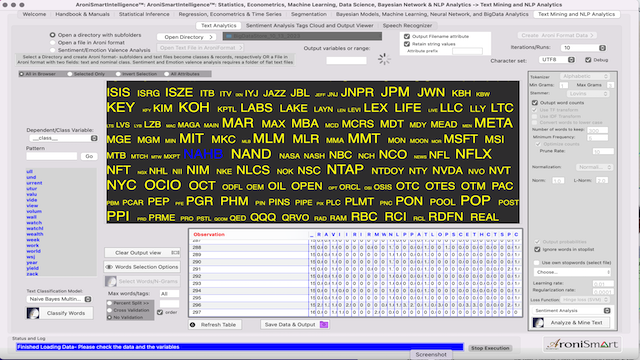Open the Naive Bayes model dropdown
The image size is (640, 360).
coord(60,299)
